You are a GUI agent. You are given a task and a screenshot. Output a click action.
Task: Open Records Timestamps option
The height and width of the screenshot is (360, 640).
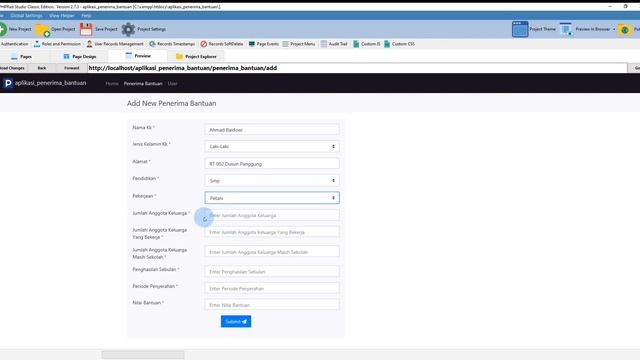(172, 44)
